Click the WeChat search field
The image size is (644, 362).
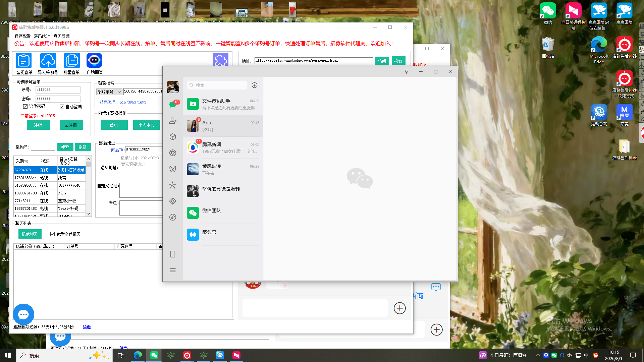click(217, 85)
